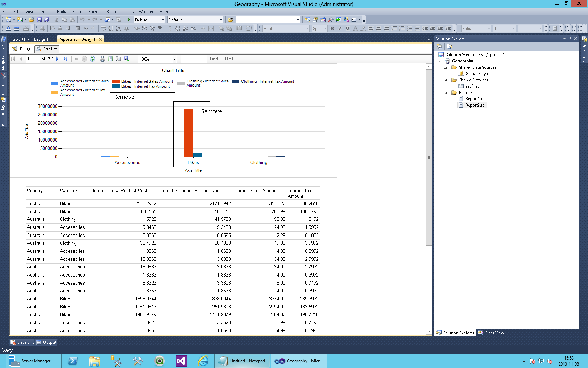
Task: Open Report1.rdl in Solution Explorer
Action: (x=475, y=99)
